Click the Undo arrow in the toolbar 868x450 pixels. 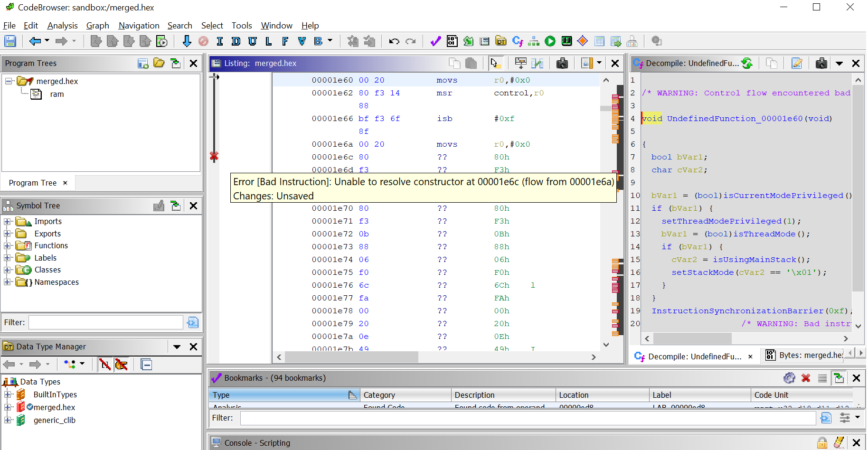[x=393, y=41]
